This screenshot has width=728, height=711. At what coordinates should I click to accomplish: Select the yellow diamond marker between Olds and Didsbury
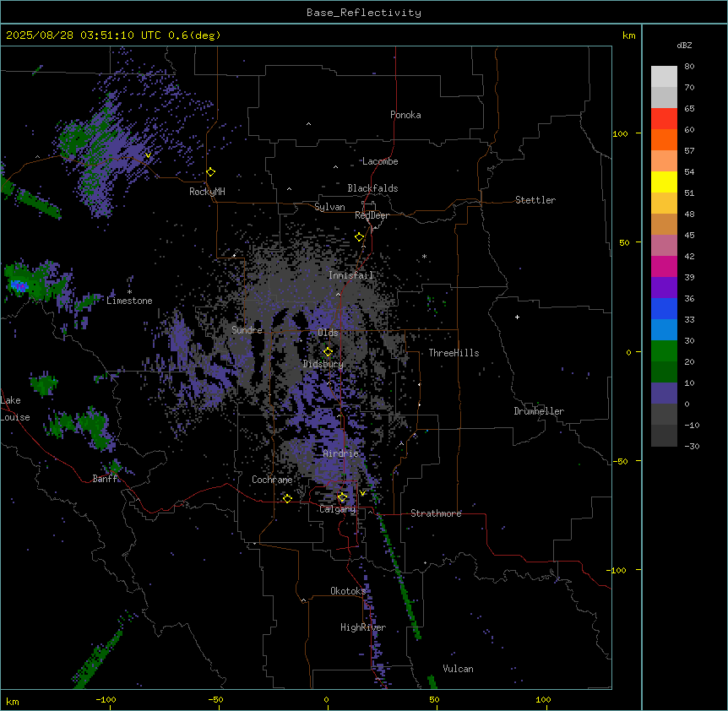point(328,352)
